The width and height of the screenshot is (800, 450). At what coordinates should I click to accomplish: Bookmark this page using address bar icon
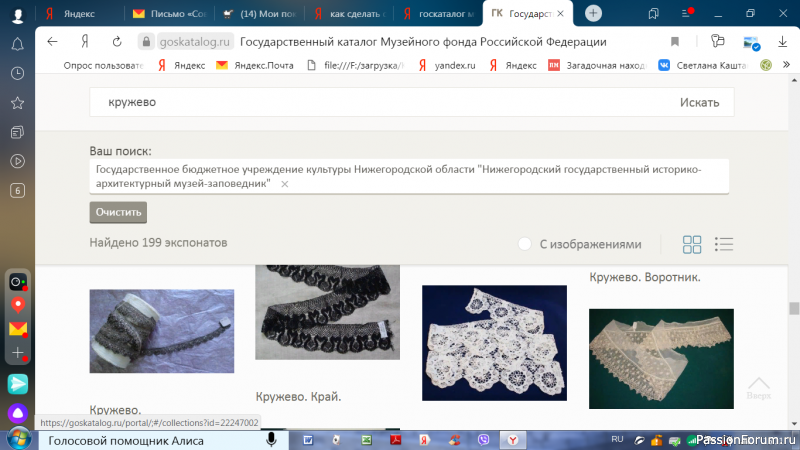click(675, 41)
